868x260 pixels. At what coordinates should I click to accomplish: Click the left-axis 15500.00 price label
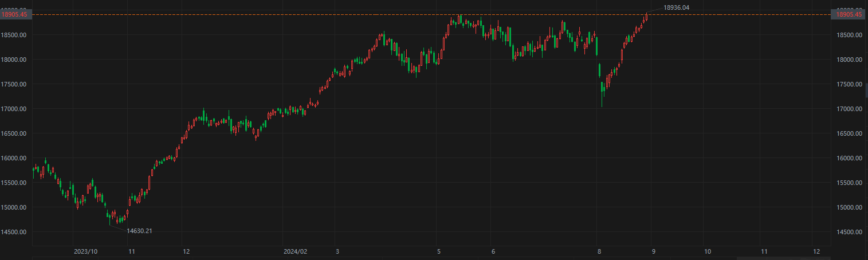point(15,183)
